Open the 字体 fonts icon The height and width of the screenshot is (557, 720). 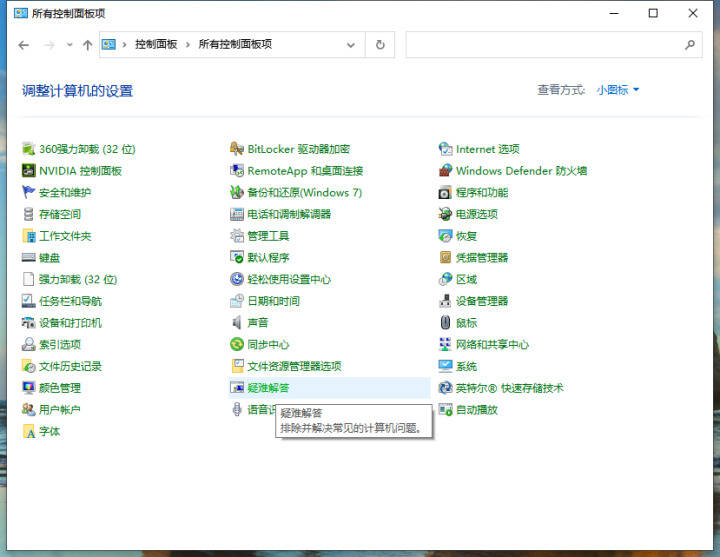click(x=28, y=432)
